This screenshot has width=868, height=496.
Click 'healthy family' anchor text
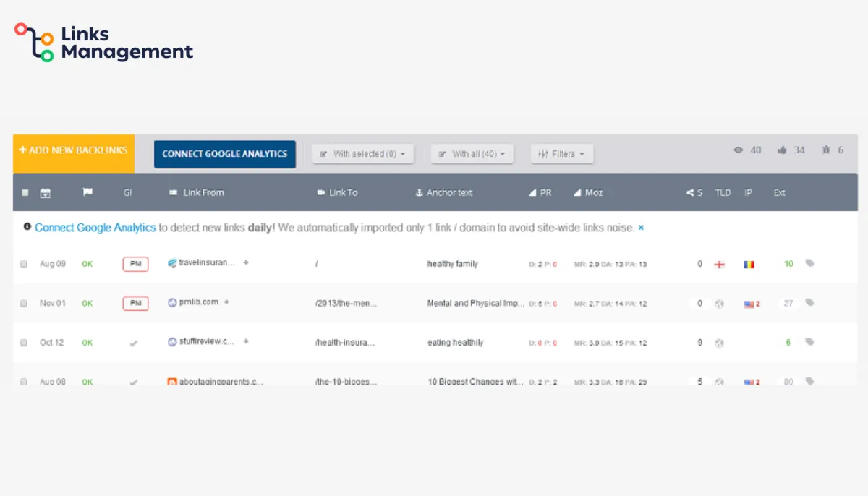[x=453, y=264]
